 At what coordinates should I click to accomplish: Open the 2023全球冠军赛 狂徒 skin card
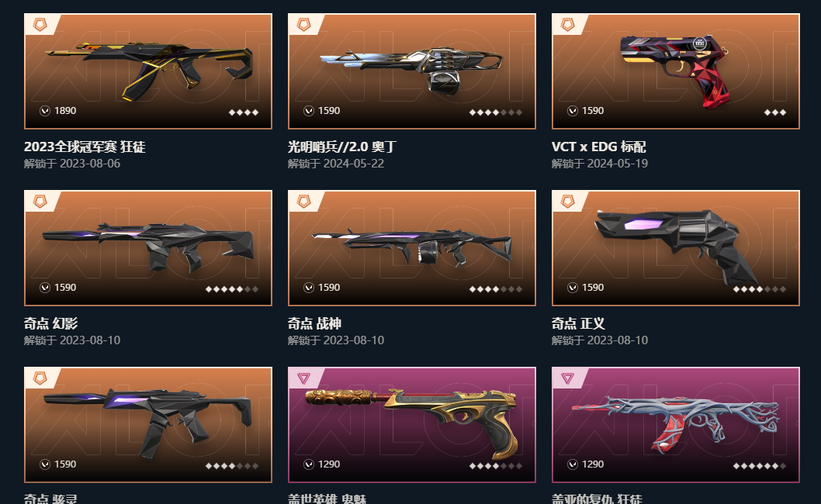[x=148, y=71]
